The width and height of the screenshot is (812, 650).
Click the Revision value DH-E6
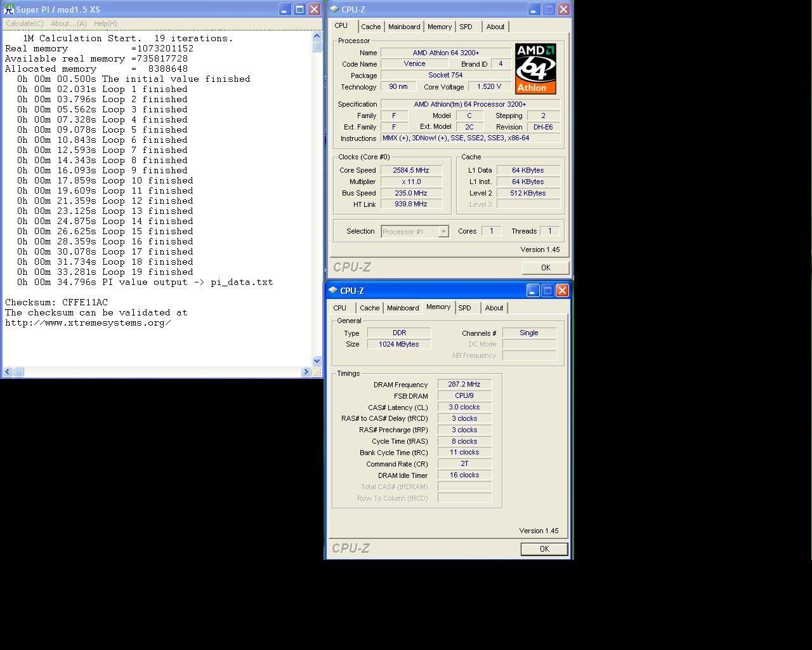544,127
